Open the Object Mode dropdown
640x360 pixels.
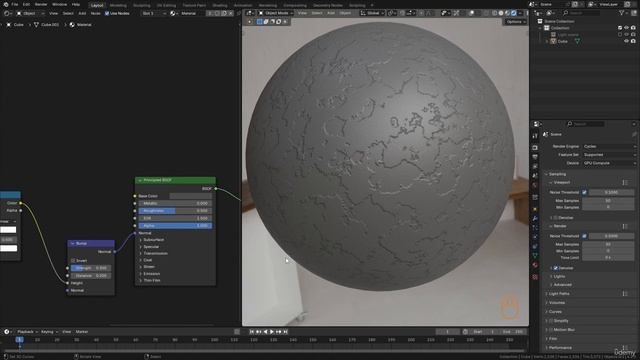point(276,13)
